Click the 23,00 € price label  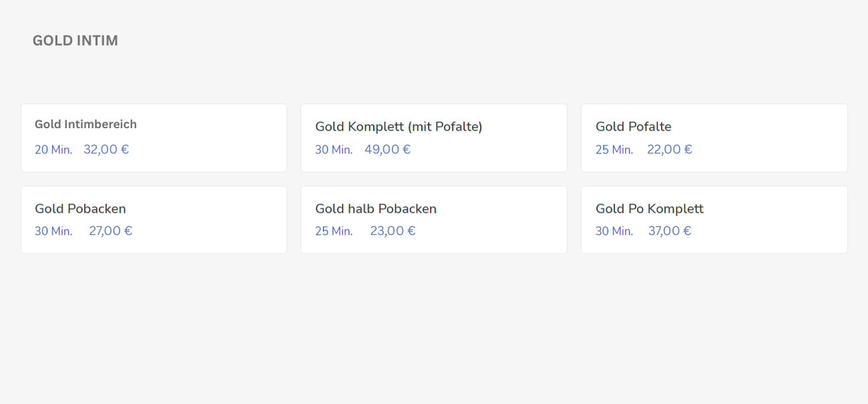point(393,231)
